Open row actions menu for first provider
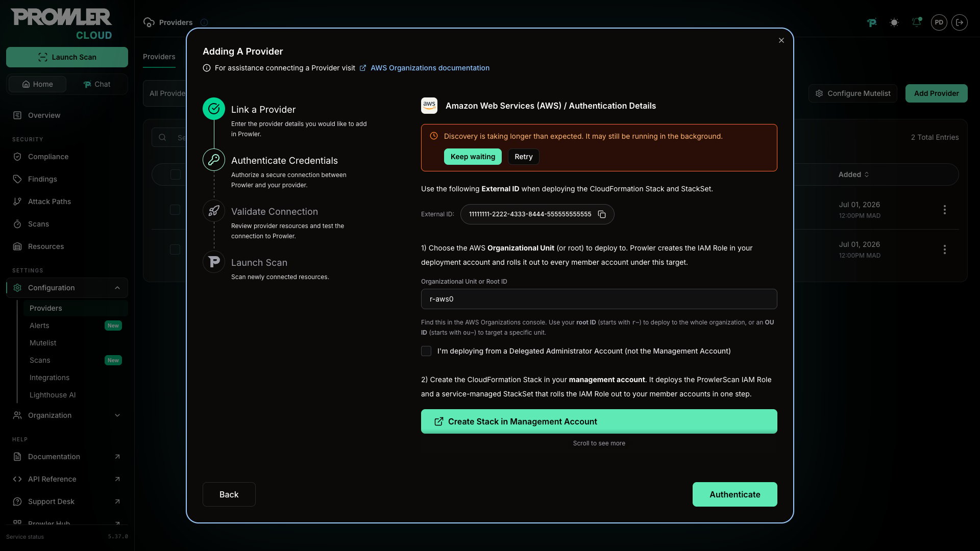Screen dimensions: 980x551 pos(945,210)
